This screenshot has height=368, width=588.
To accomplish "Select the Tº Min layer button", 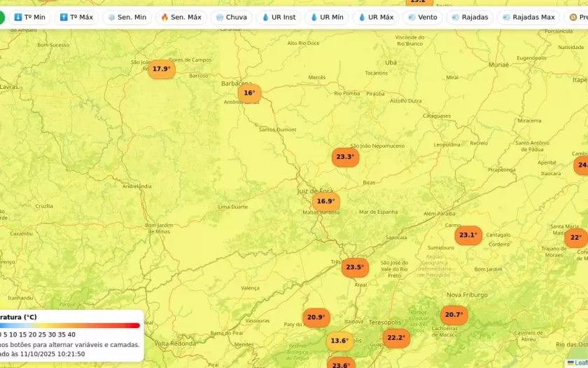I will pos(29,18).
